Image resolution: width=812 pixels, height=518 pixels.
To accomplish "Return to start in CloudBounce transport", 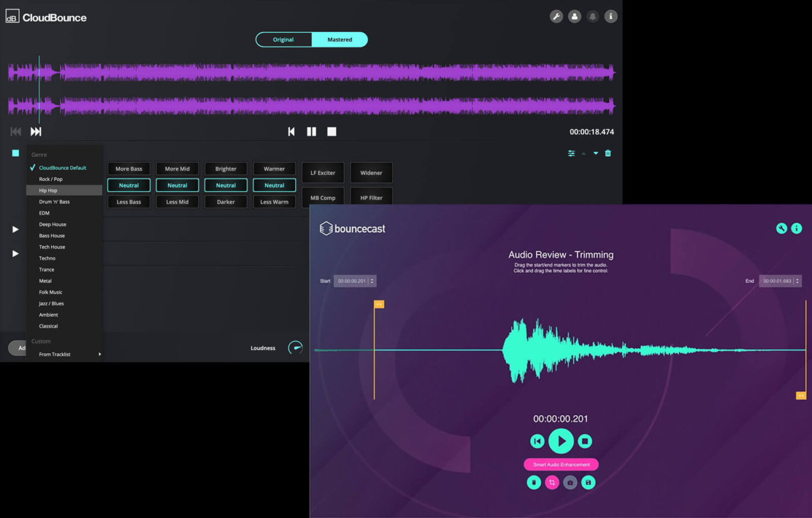I will coord(291,132).
